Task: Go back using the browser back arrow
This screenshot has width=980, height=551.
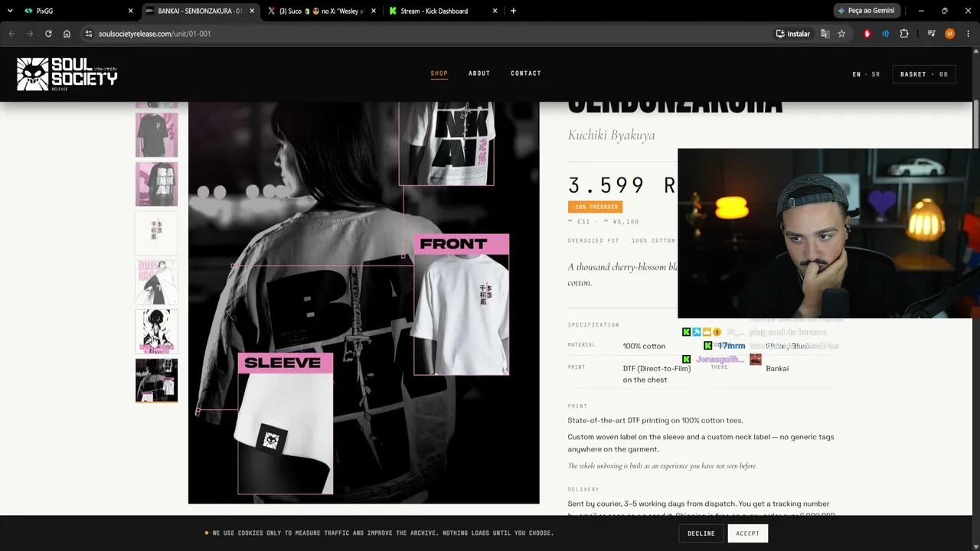Action: tap(11, 34)
